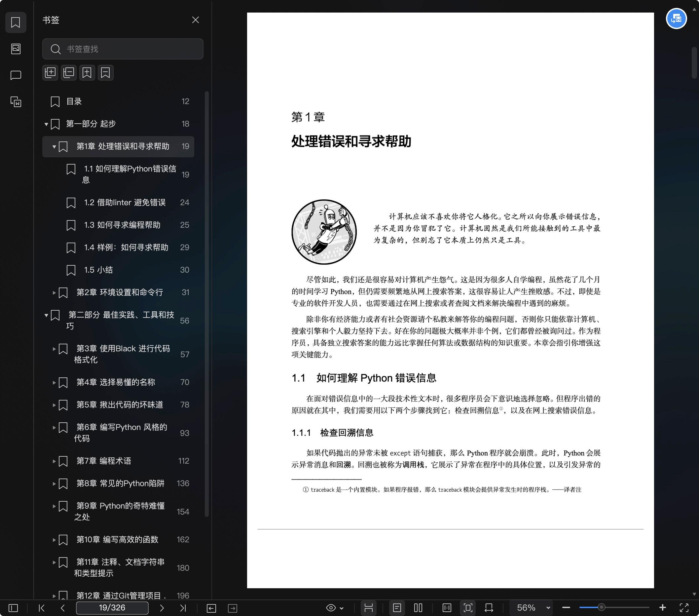699x616 pixels.
Task: Expand 第9章 Python的奇特难懂之处
Action: (x=54, y=506)
